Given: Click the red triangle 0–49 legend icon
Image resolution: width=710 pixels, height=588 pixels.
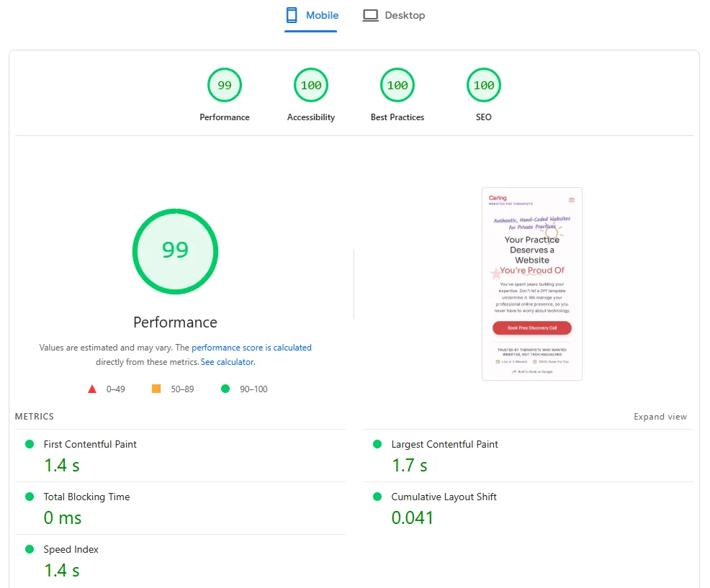Looking at the screenshot, I should pos(92,389).
